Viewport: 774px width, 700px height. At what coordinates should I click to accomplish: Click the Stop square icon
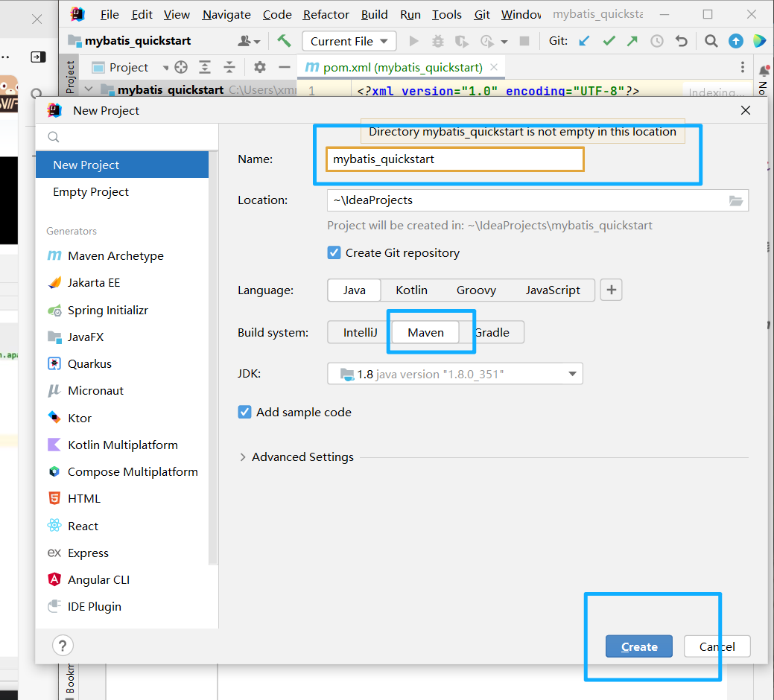(524, 41)
